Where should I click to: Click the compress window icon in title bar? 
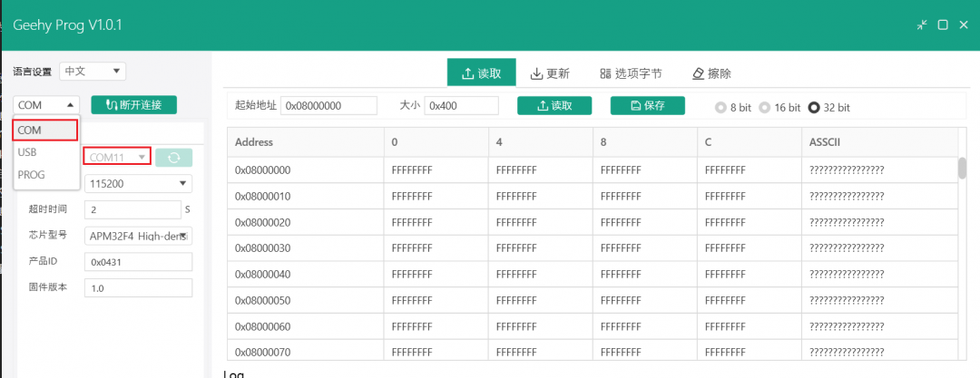coord(923,25)
